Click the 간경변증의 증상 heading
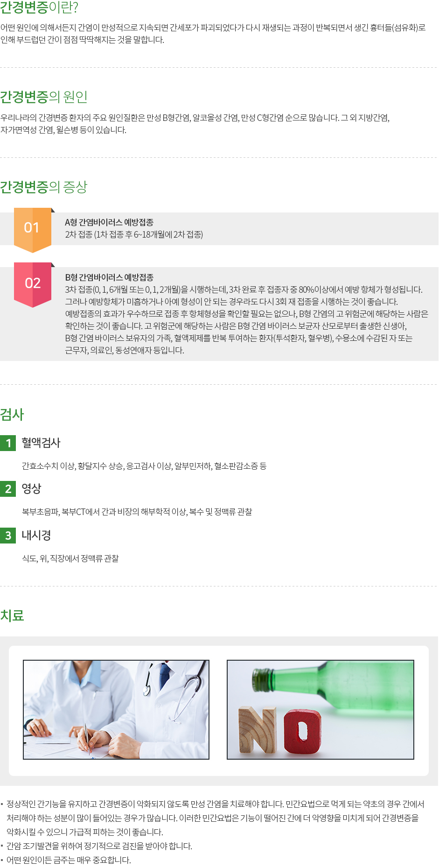The width and height of the screenshot is (439, 868). point(44,187)
